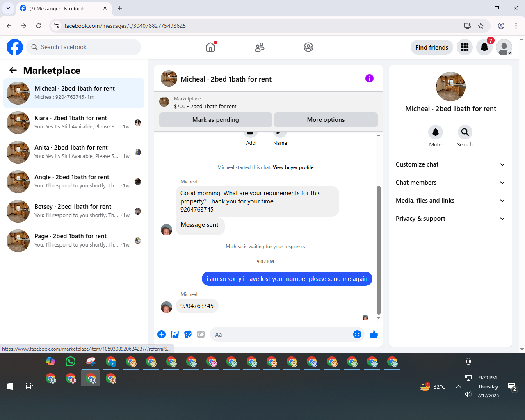Expand Privacy & support section
This screenshot has width=525, height=420.
(x=451, y=219)
